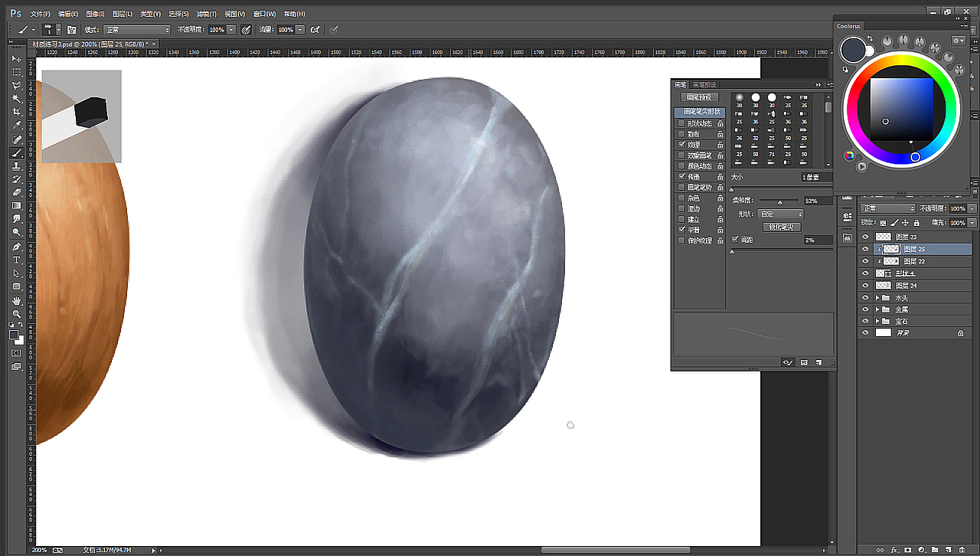Hide layer 图层 23

(865, 237)
